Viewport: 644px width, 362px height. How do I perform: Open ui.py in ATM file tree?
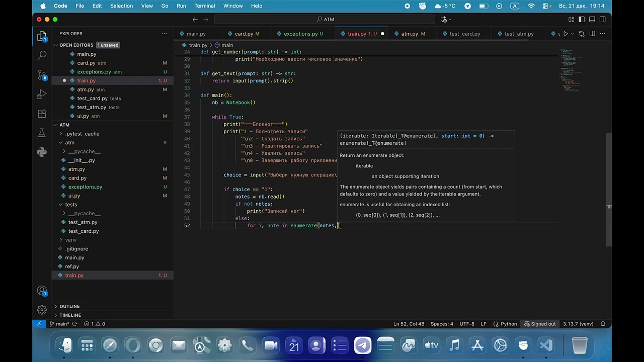(x=74, y=196)
